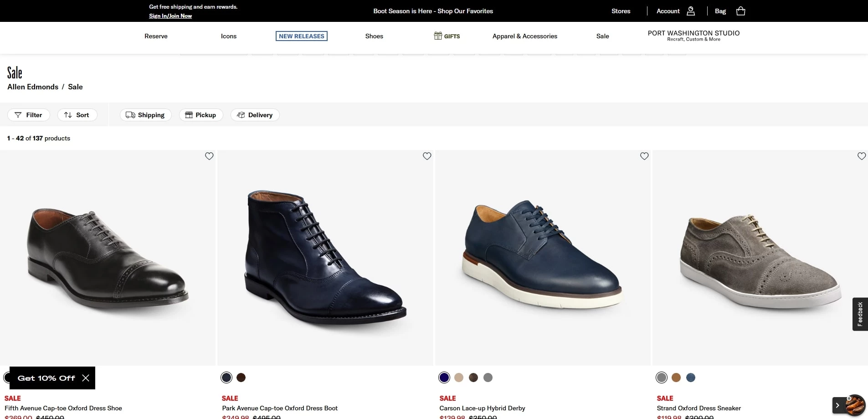Open the Filter panel

point(29,115)
